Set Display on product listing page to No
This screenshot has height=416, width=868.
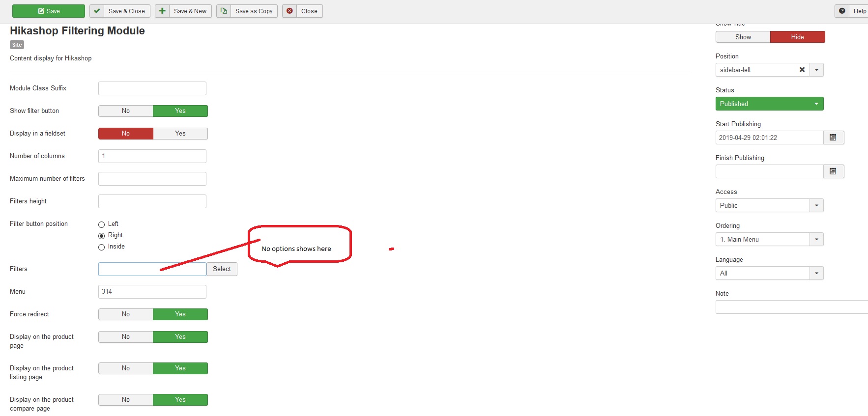click(126, 368)
